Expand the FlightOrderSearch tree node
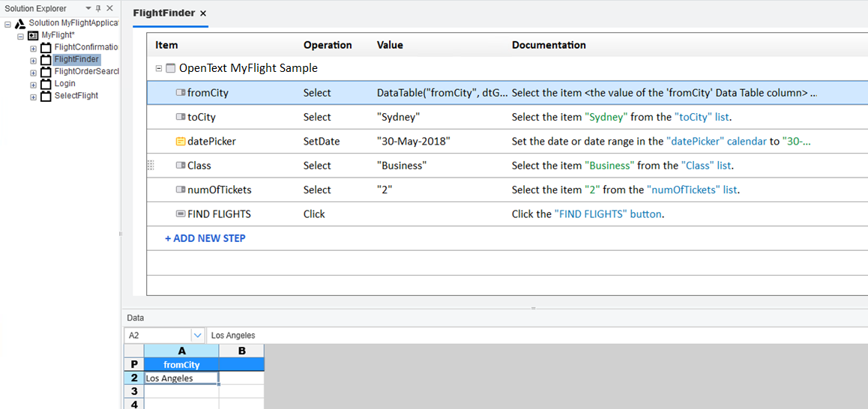868x409 pixels. point(33,73)
